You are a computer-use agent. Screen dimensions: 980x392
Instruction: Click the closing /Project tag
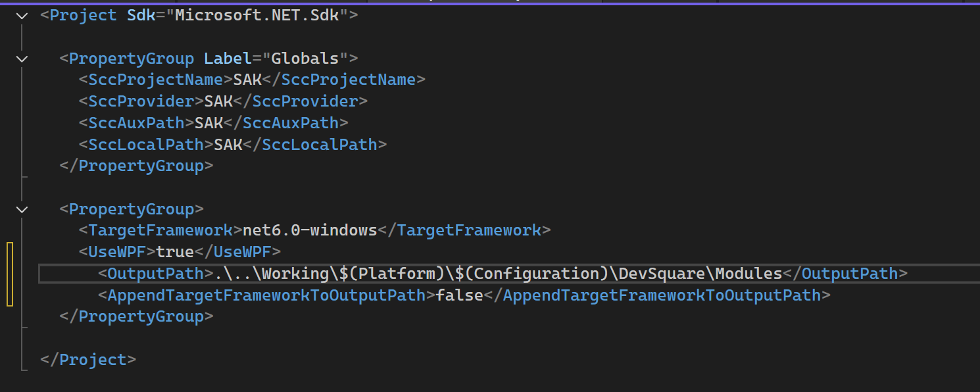(x=88, y=360)
